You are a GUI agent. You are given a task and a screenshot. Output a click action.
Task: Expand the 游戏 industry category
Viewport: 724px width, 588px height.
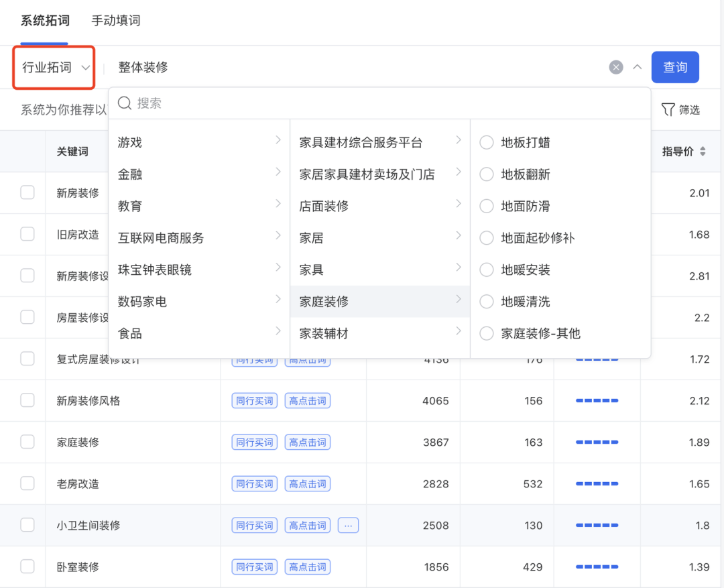(198, 143)
